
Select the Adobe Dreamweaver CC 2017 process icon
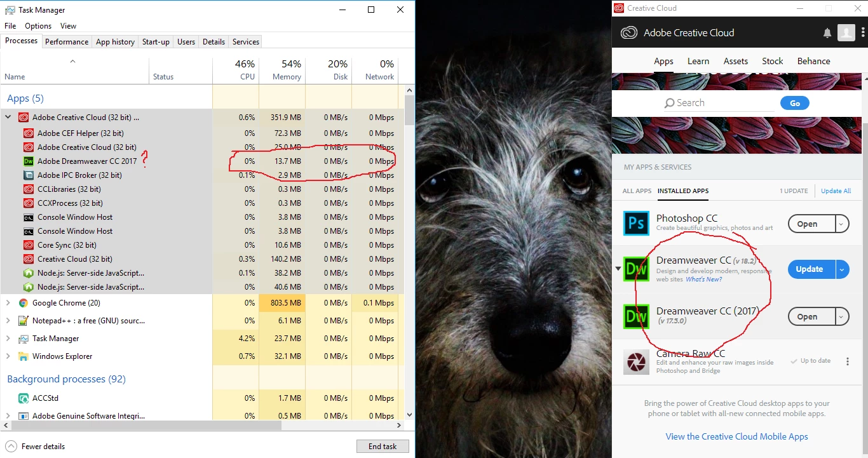point(28,161)
